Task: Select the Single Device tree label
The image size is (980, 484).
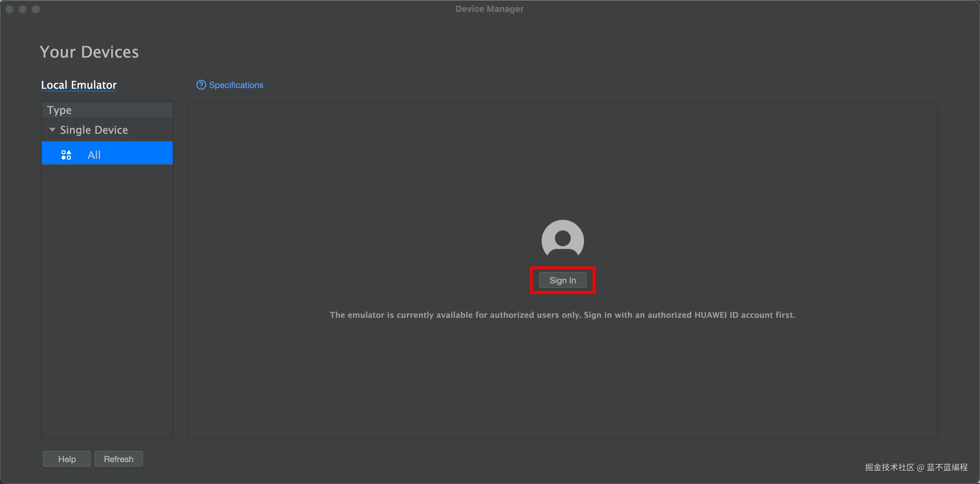Action: pos(94,130)
